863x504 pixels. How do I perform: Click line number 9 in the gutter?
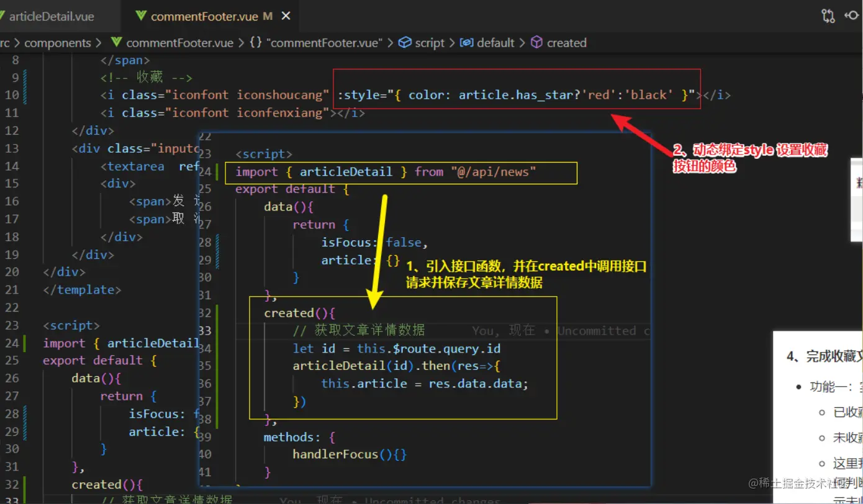click(16, 78)
